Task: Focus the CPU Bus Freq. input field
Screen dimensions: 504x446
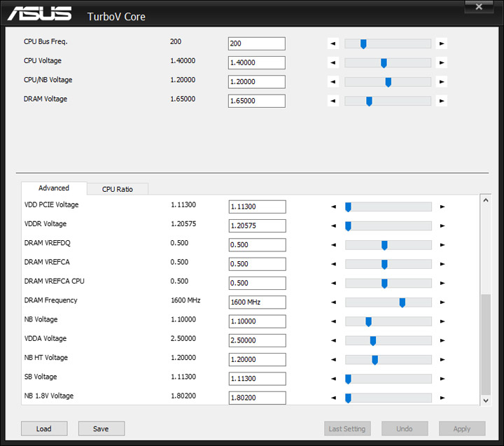Action: 256,43
